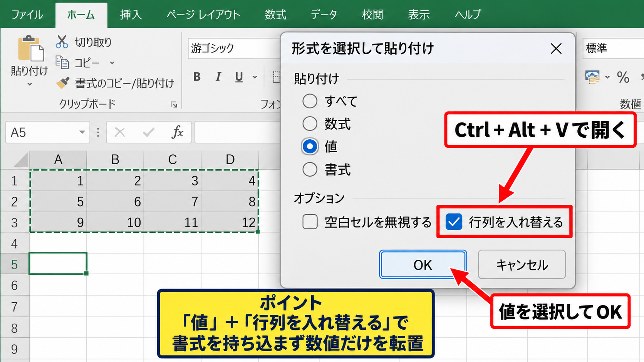The width and height of the screenshot is (644, 362).
Task: Select the 数式 radio option
Action: 310,124
